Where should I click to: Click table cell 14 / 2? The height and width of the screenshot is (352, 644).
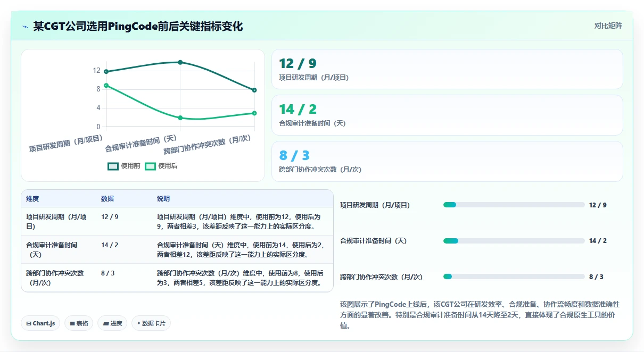tap(110, 245)
